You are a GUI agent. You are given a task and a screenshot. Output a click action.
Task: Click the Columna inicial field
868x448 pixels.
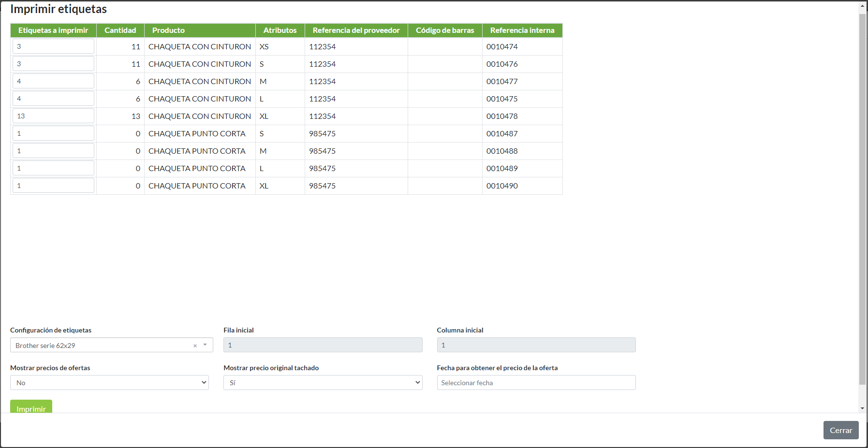point(536,345)
